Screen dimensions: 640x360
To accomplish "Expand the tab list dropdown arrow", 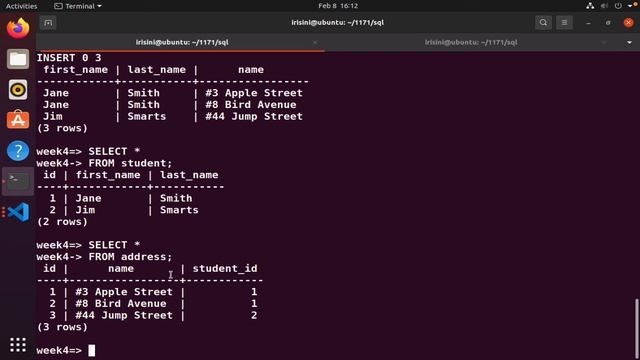I will pos(629,42).
